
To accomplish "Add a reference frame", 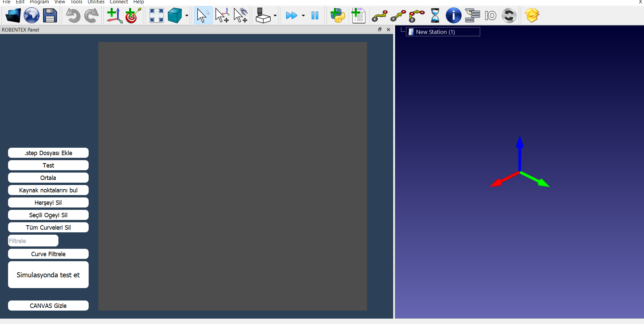I will [114, 15].
